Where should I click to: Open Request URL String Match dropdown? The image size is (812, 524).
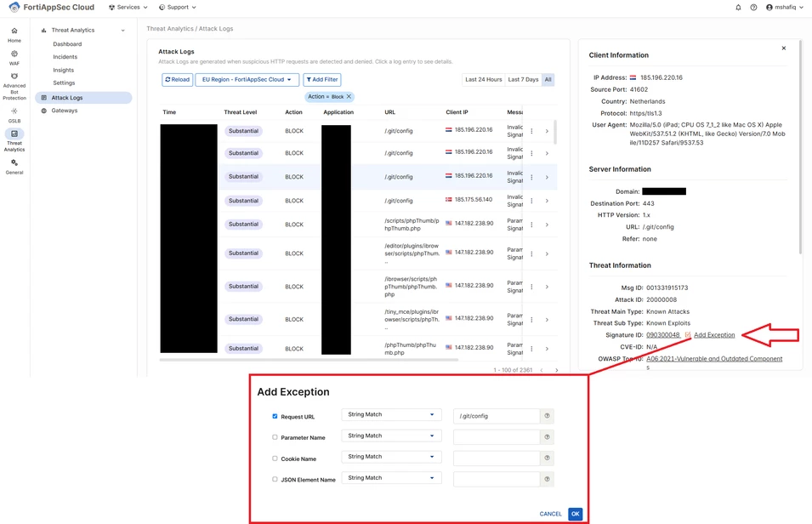point(391,414)
